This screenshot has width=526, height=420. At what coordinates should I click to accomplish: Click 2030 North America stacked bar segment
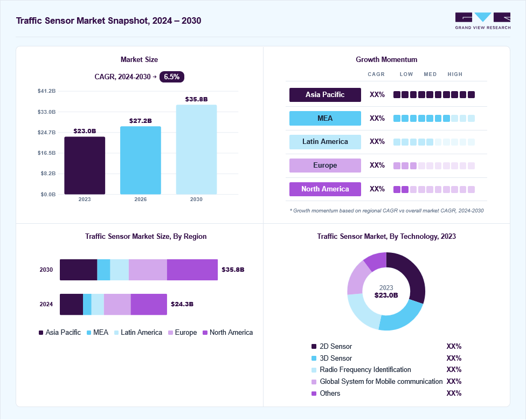192,270
